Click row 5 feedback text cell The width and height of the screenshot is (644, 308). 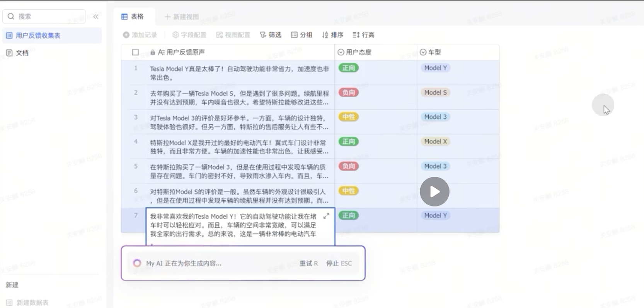pyautogui.click(x=240, y=171)
